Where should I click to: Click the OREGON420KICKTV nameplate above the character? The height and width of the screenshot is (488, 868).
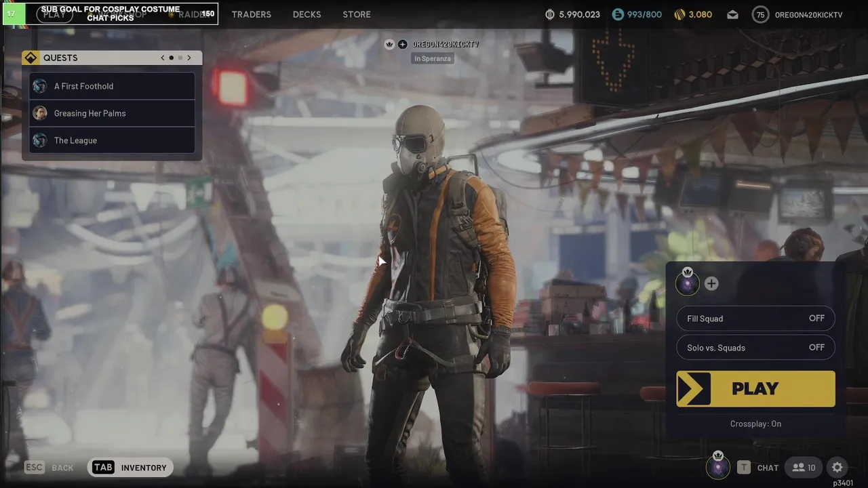point(446,44)
